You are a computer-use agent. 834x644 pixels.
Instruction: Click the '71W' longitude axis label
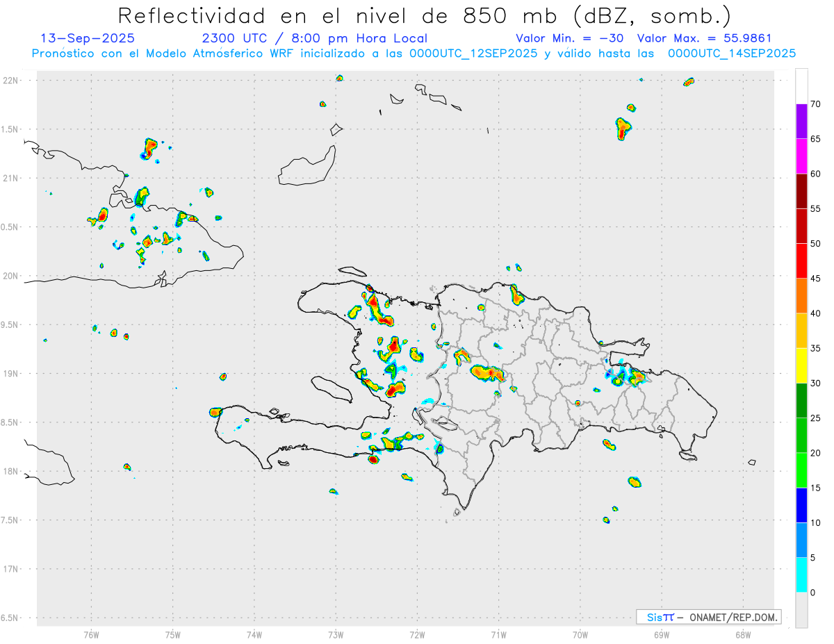[498, 634]
